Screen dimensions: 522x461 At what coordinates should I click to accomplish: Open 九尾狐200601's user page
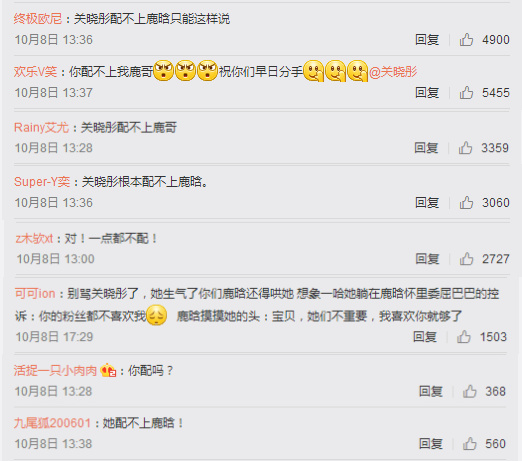click(x=52, y=423)
